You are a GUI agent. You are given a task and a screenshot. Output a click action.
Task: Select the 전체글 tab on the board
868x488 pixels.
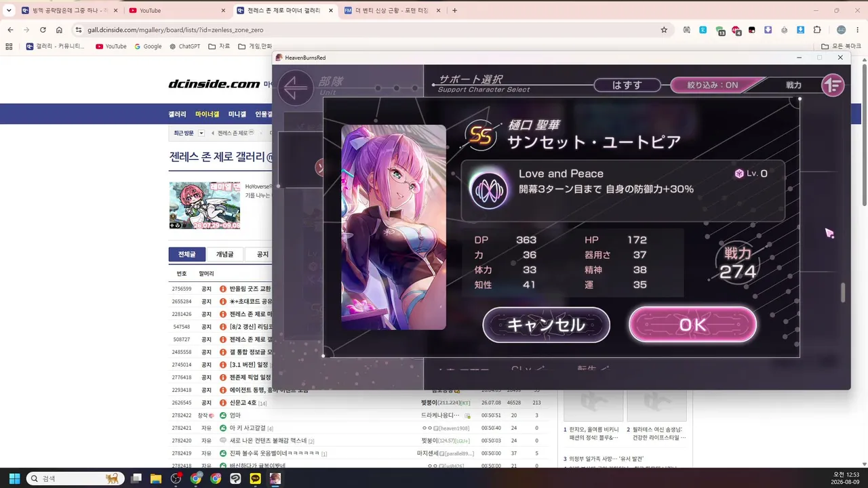tap(187, 254)
